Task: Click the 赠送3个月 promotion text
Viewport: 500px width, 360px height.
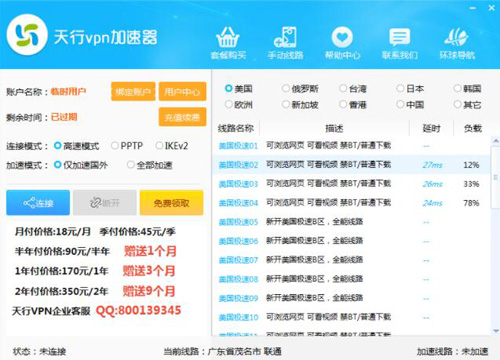Action: (149, 271)
